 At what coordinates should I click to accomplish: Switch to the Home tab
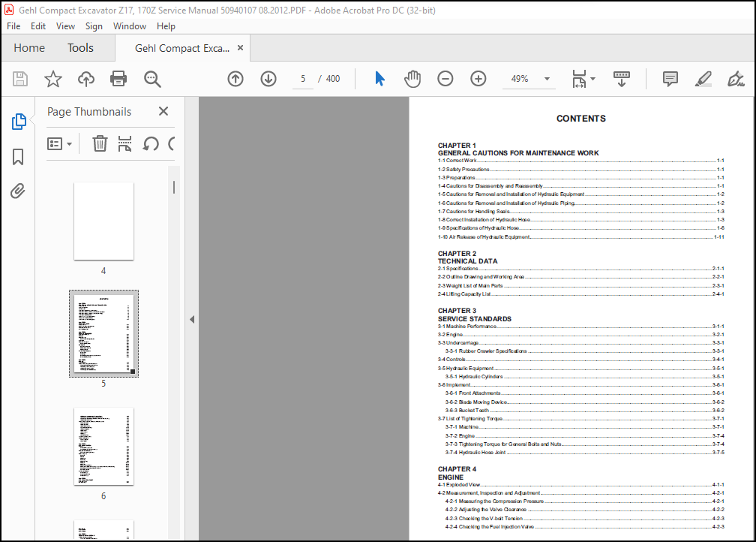coord(29,48)
